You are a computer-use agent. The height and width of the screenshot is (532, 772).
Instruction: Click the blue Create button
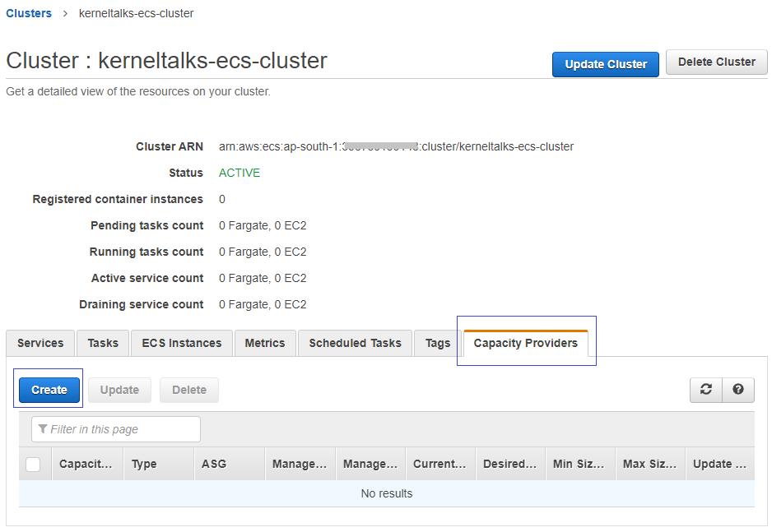(x=49, y=390)
